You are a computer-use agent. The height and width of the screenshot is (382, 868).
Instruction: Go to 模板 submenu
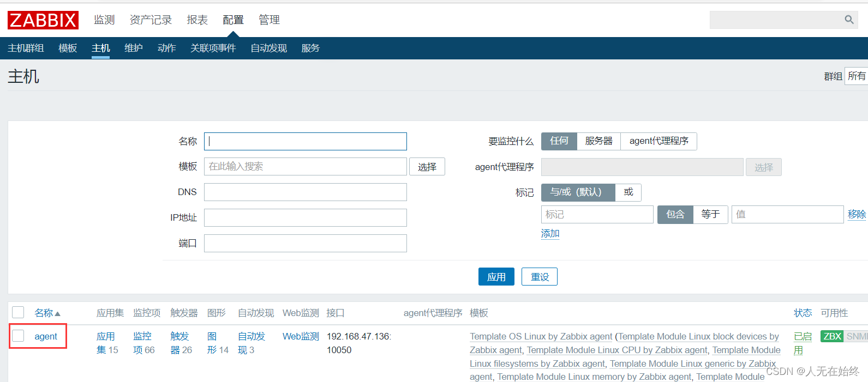[68, 48]
